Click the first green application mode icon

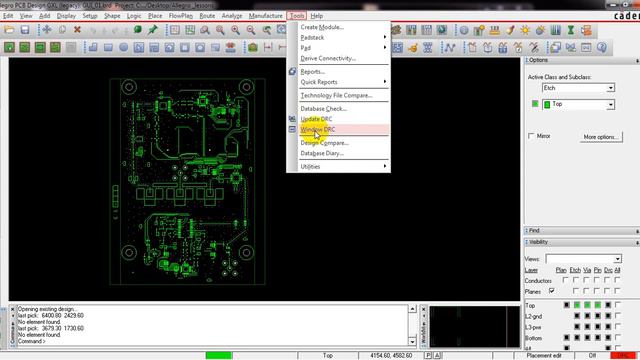9,47
